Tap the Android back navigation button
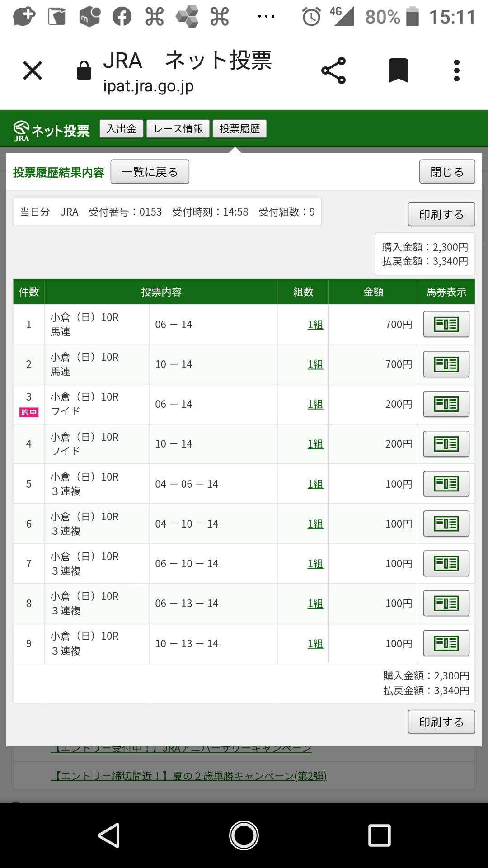Viewport: 488px width, 868px height. click(x=109, y=835)
